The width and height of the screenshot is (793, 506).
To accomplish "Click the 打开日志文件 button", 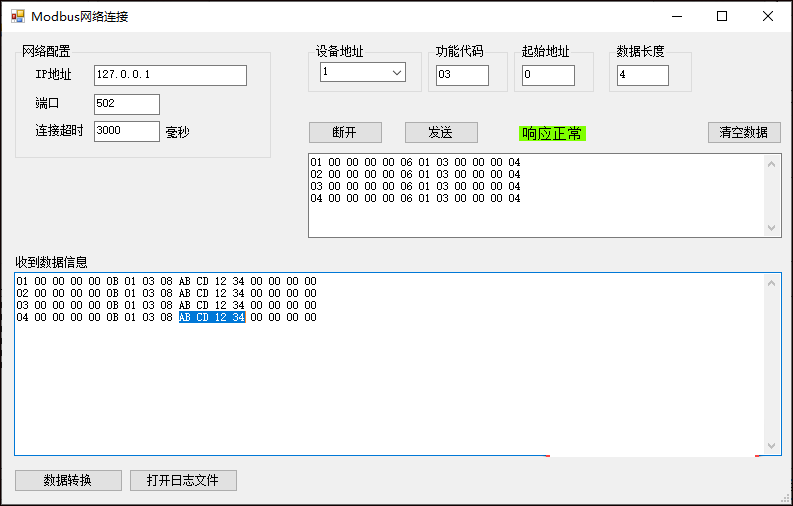I will point(183,480).
